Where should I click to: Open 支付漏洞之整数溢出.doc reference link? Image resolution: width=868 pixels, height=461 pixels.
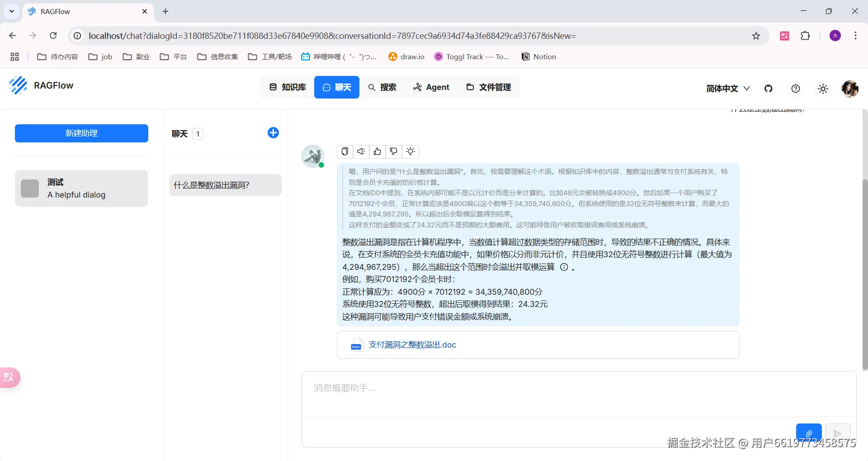(412, 345)
